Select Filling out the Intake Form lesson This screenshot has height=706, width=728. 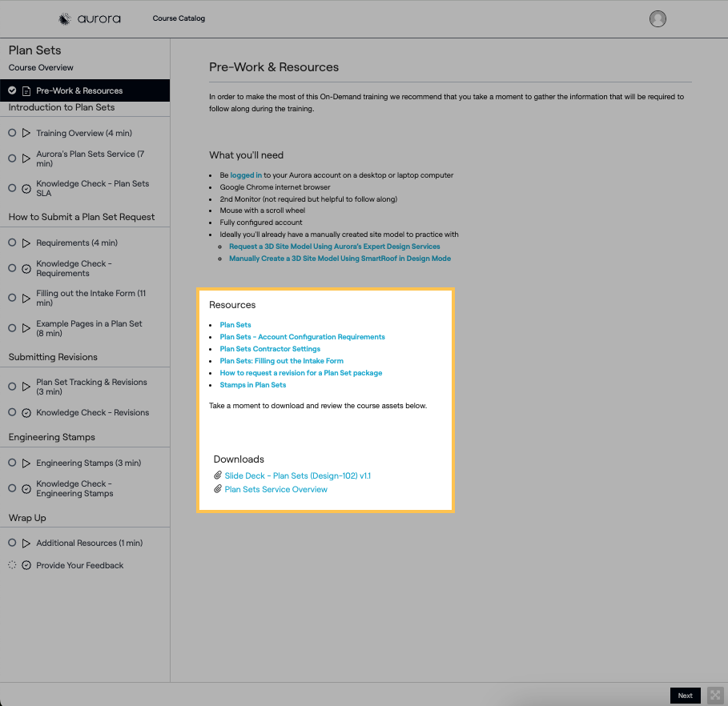pos(91,298)
